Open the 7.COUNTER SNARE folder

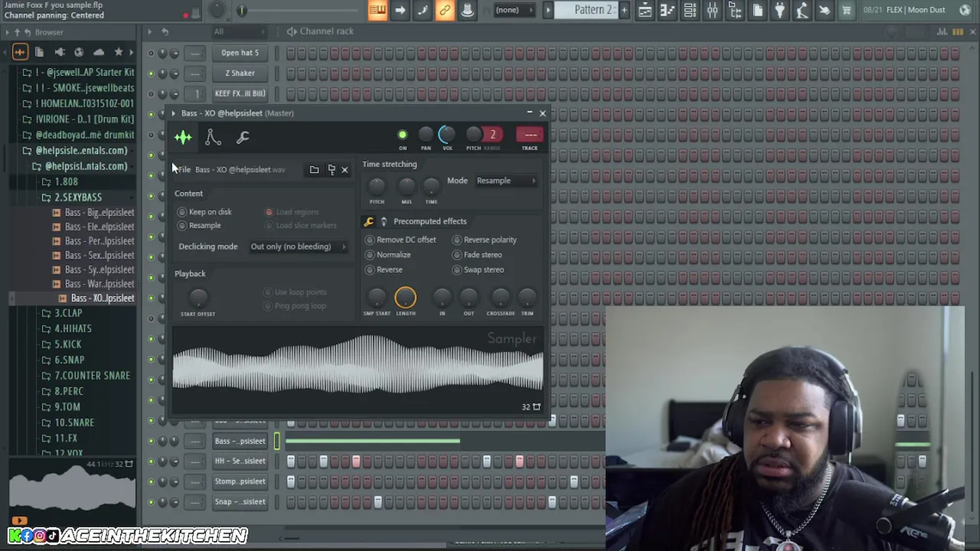[93, 376]
